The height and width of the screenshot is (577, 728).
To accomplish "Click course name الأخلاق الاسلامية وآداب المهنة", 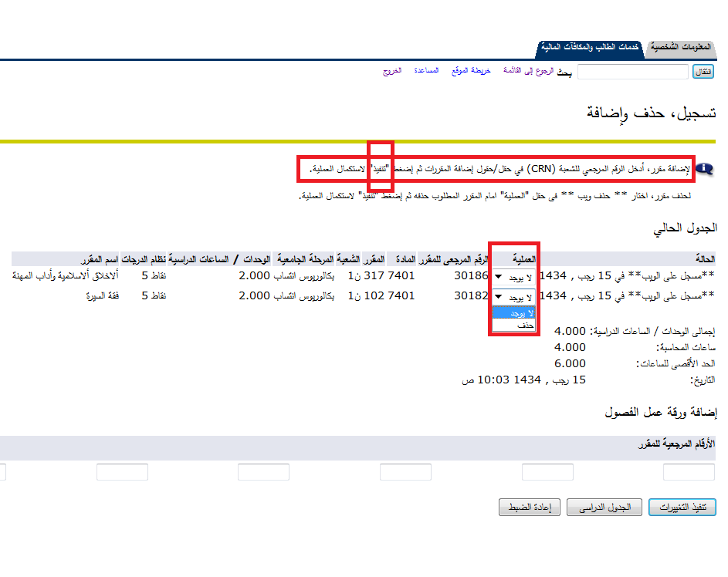I will click(66, 276).
